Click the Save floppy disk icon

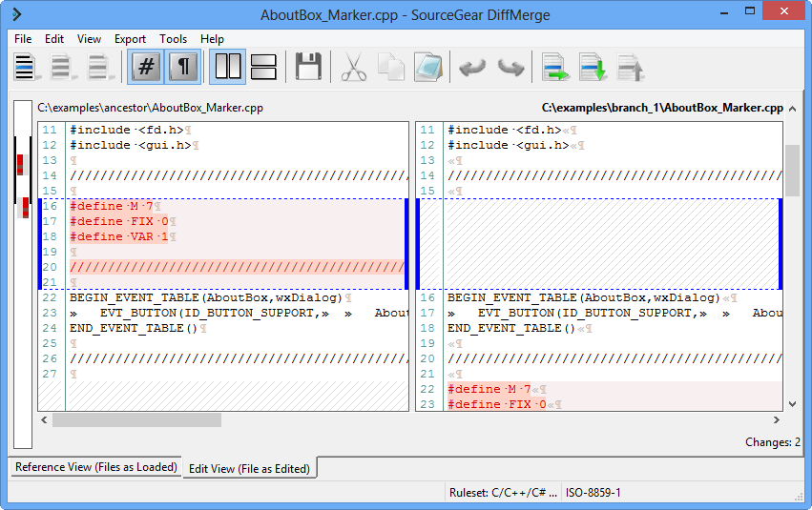(x=308, y=68)
